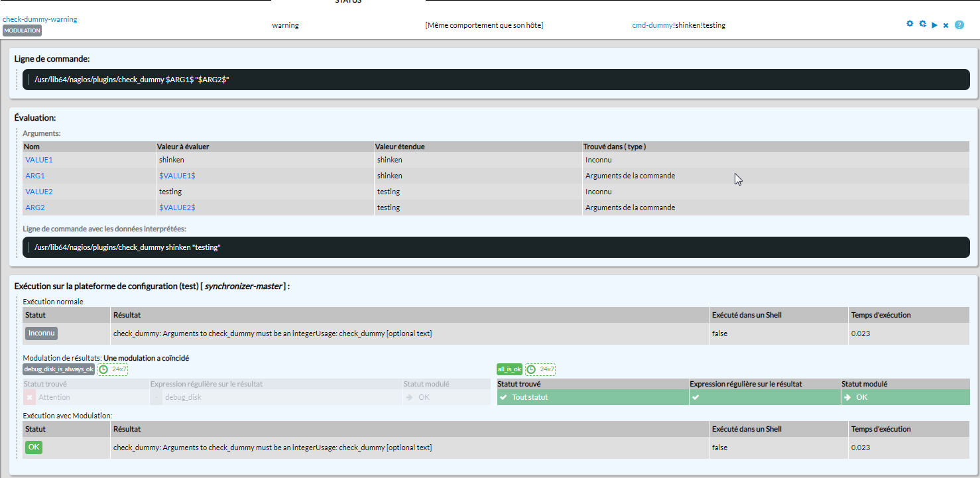
Task: Click the 24x7 clock badge beside all_is_ok
Action: [540, 369]
